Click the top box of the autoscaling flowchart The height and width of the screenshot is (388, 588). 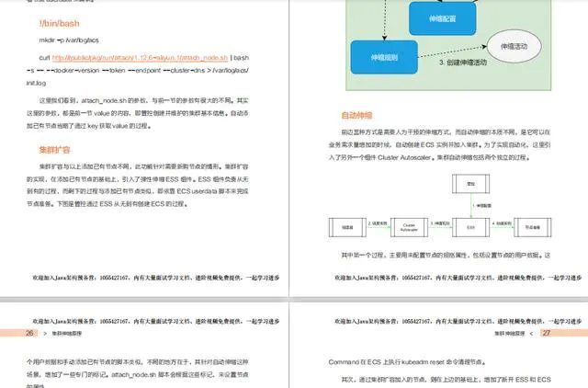470,184
